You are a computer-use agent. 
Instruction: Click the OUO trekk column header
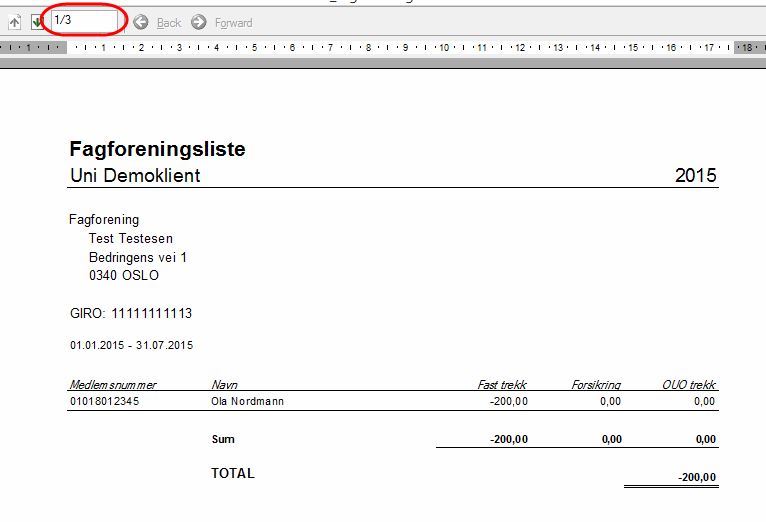click(689, 384)
